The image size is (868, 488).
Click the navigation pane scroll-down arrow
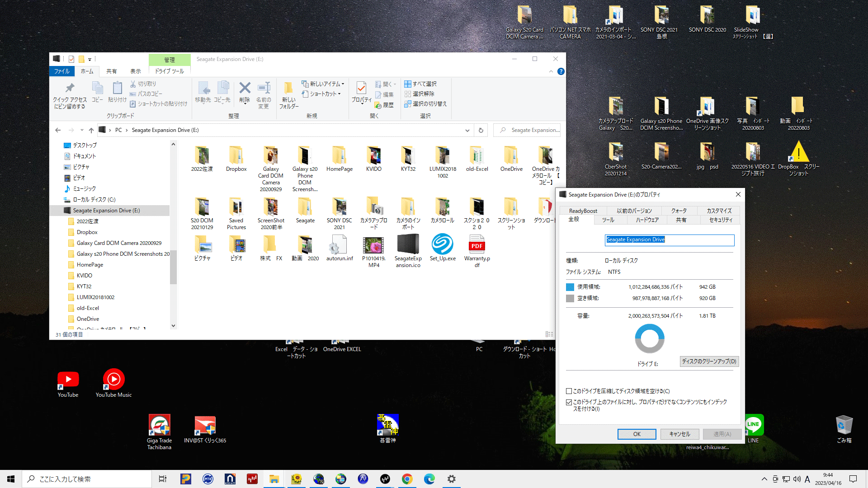[x=173, y=326]
